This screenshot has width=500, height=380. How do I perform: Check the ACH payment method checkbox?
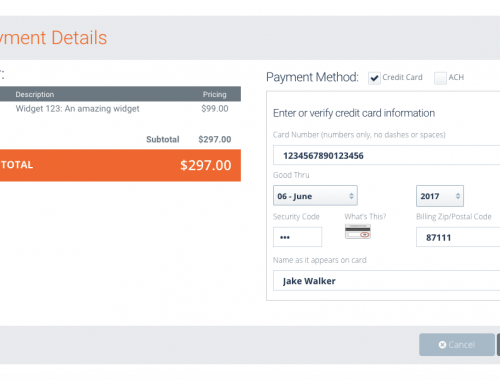coord(440,78)
